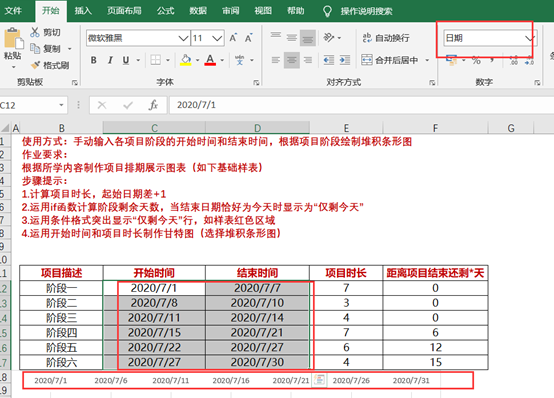Switch to the View (视图) tab

click(x=263, y=11)
